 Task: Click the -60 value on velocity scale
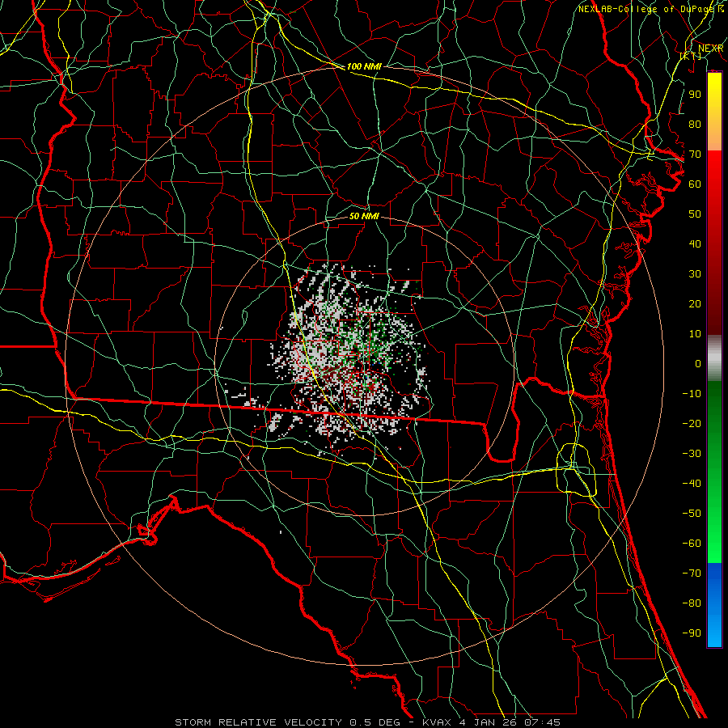pyautogui.click(x=692, y=544)
